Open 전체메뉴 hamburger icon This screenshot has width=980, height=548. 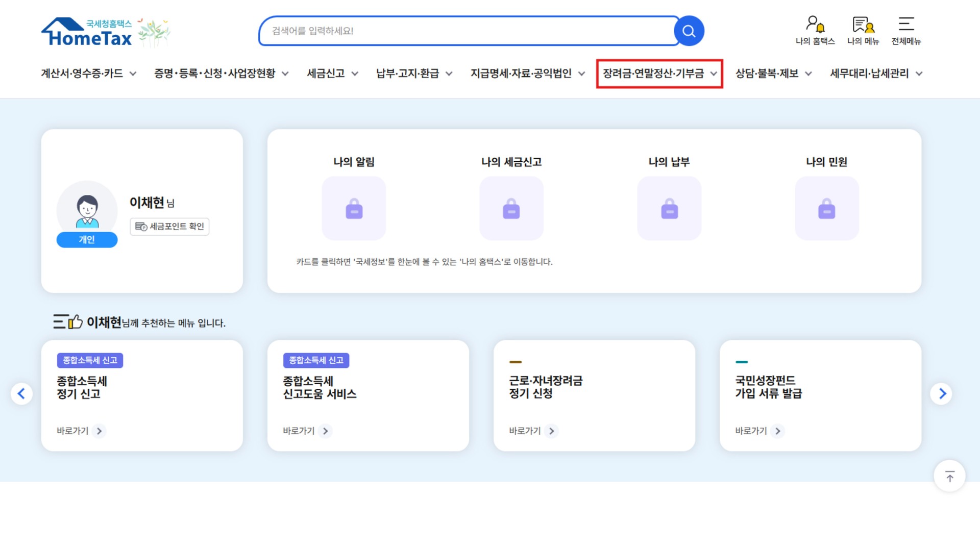click(906, 31)
